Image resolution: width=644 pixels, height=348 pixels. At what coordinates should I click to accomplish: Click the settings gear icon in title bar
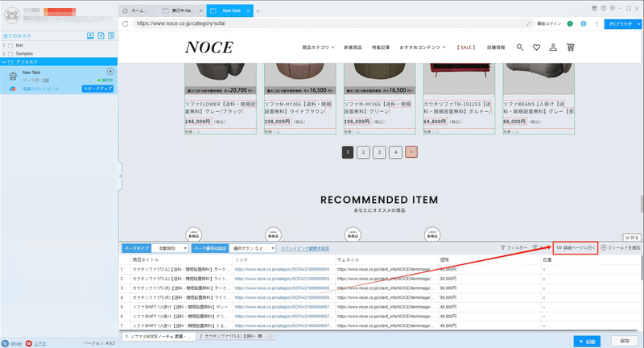point(613,8)
